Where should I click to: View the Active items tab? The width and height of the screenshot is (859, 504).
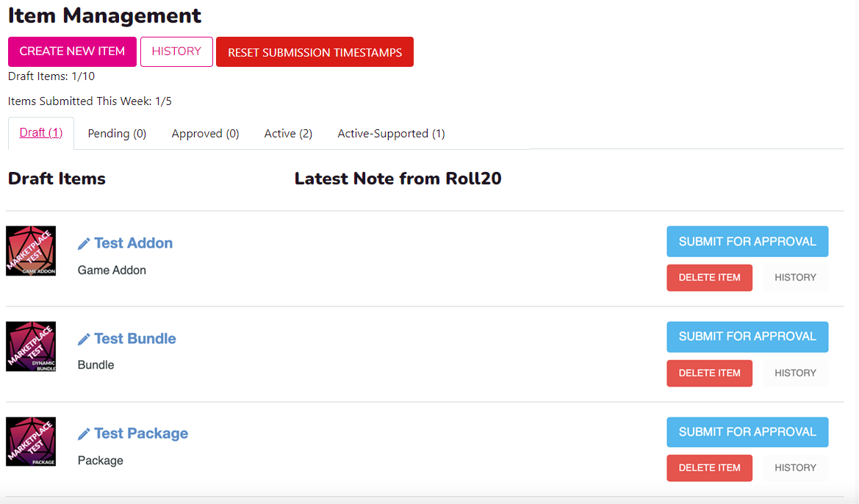pyautogui.click(x=288, y=133)
